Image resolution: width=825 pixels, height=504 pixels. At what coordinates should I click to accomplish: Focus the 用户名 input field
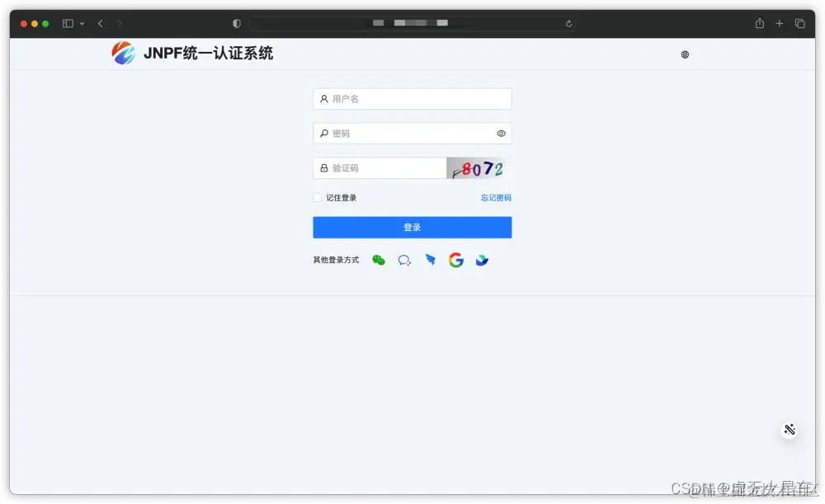(412, 99)
